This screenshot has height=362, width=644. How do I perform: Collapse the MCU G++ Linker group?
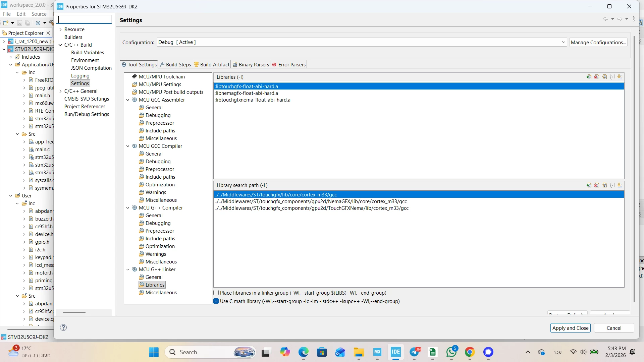point(128,269)
